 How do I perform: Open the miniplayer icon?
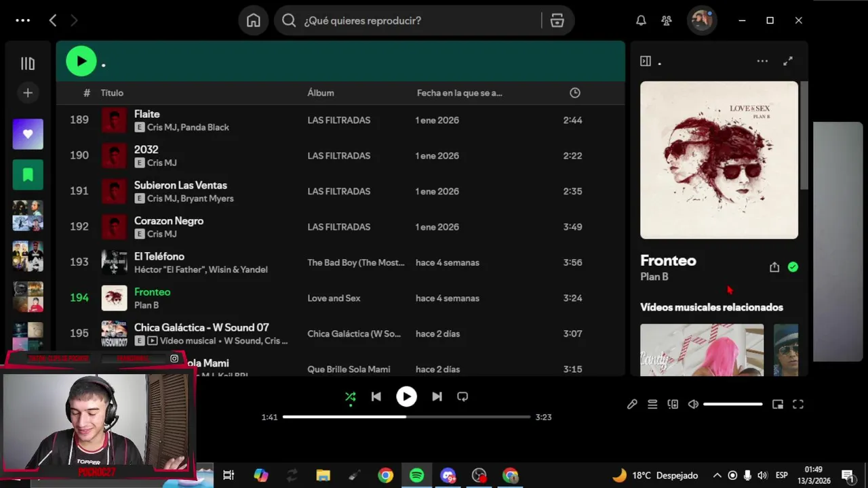pyautogui.click(x=778, y=404)
